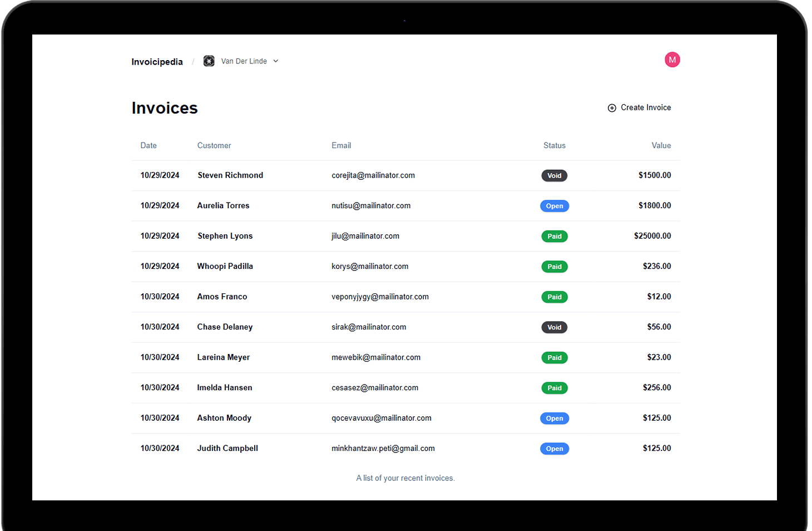Click the Paid badge on Whoopi Padilla's invoice
This screenshot has height=531, width=812.
pyautogui.click(x=554, y=267)
